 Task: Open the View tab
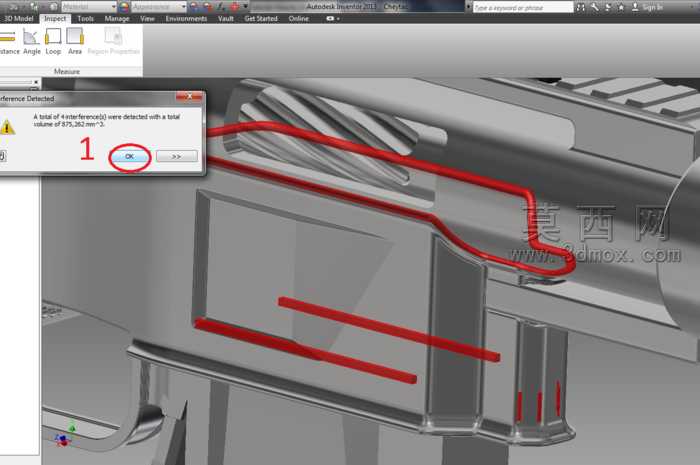pyautogui.click(x=147, y=19)
